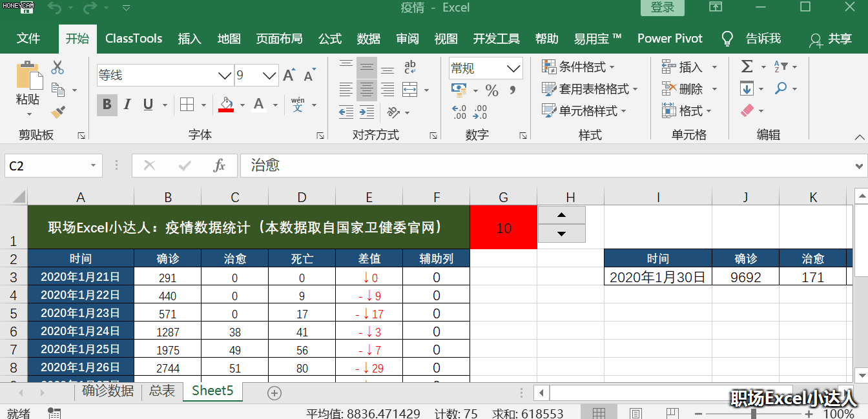Viewport: 868px width, 419px height.
Task: Switch to the 总表 sheet tab
Action: click(x=162, y=391)
